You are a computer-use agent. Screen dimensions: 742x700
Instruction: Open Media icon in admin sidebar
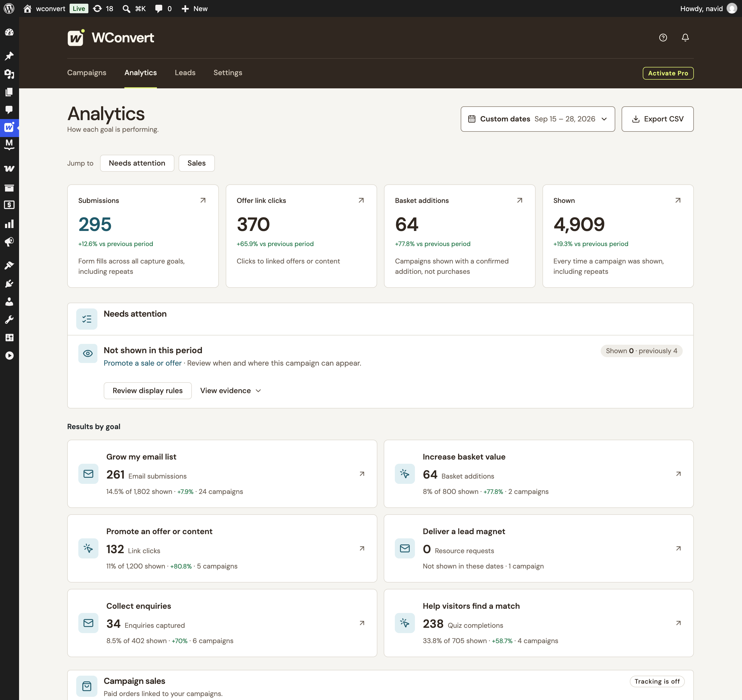point(9,74)
